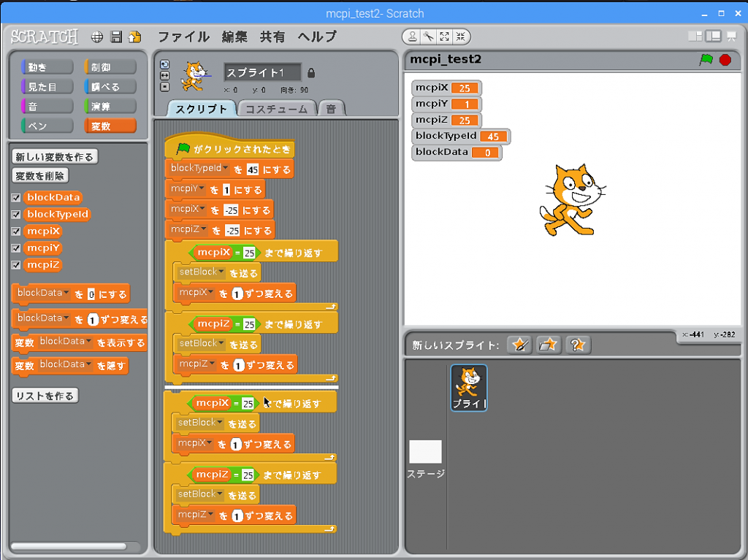Toggle mcpiX variable monitor checkbox
Screen dimensions: 748x560
pos(16,231)
